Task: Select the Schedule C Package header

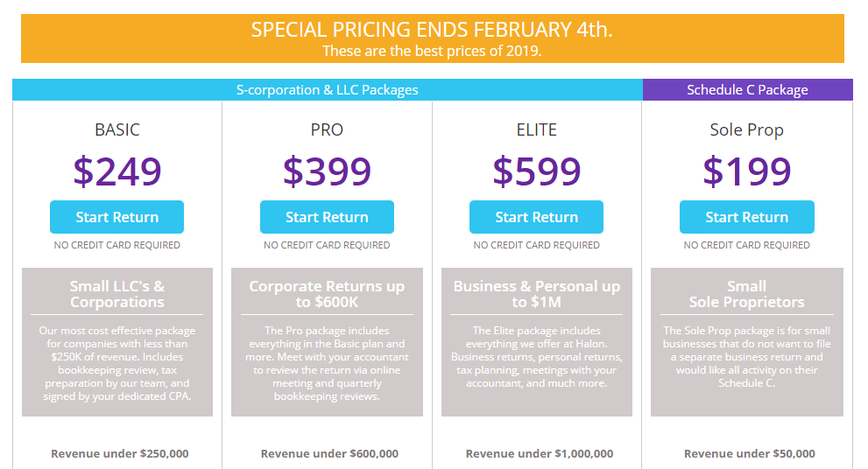Action: [747, 89]
